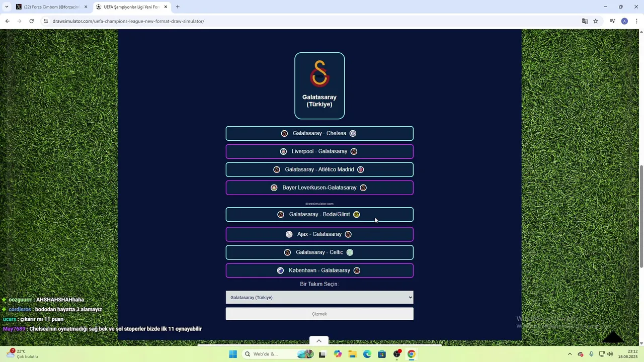
Task: Select the København - Galatasaray fixture text
Action: tap(319, 270)
